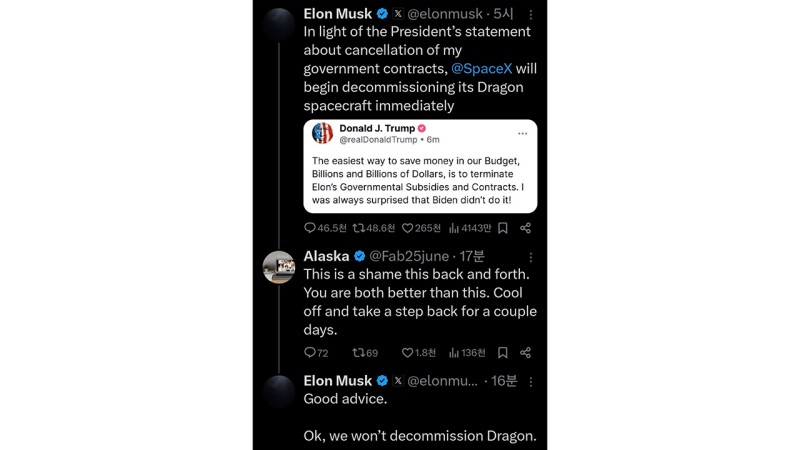This screenshot has height=450, width=800.
Task: Open the quoted Donald J. Trump post
Action: pyautogui.click(x=420, y=166)
